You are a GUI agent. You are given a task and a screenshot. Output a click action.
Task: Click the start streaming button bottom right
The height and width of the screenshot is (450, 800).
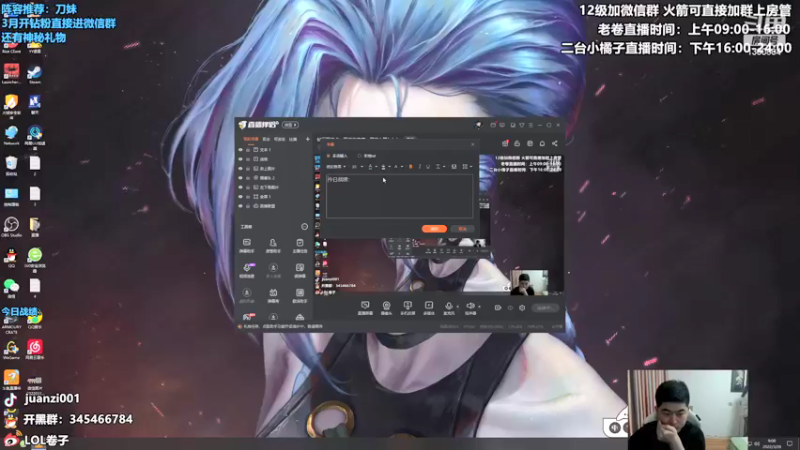[x=545, y=308]
